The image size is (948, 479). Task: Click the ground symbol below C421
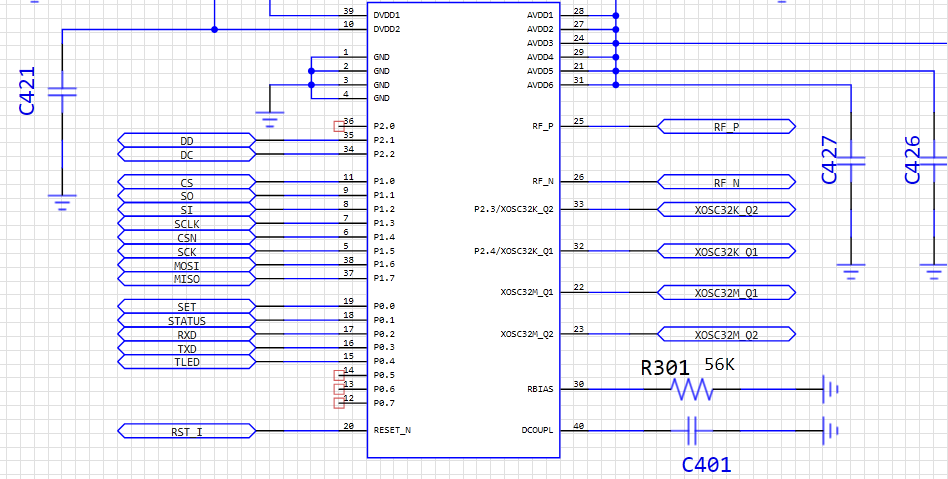coord(62,202)
